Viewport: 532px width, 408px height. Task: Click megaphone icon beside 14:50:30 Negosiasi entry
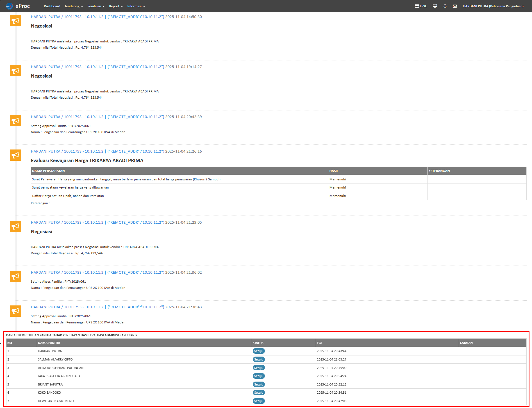(x=15, y=21)
